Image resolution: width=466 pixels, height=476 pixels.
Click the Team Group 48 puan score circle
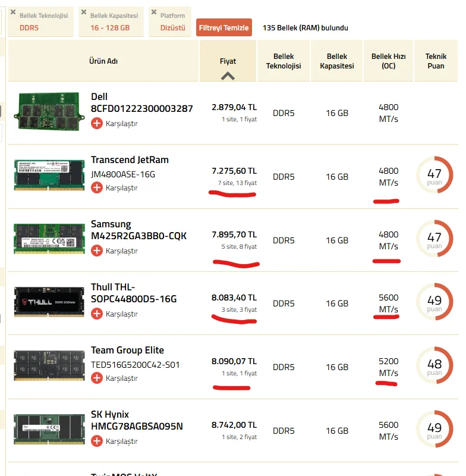(x=434, y=365)
